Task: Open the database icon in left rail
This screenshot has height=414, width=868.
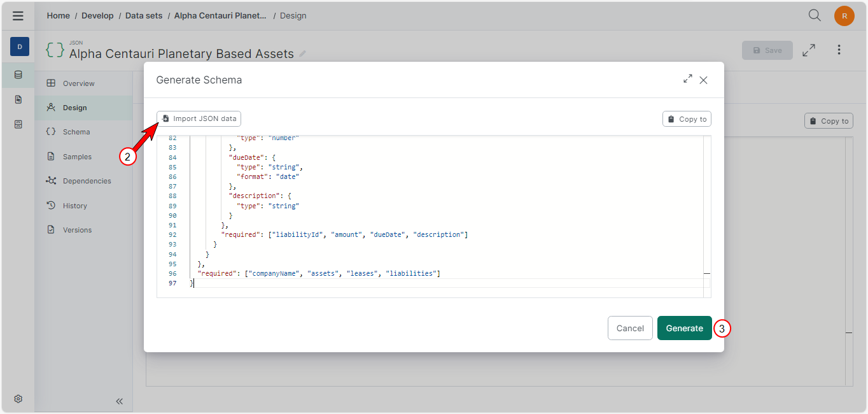Action: click(x=18, y=75)
